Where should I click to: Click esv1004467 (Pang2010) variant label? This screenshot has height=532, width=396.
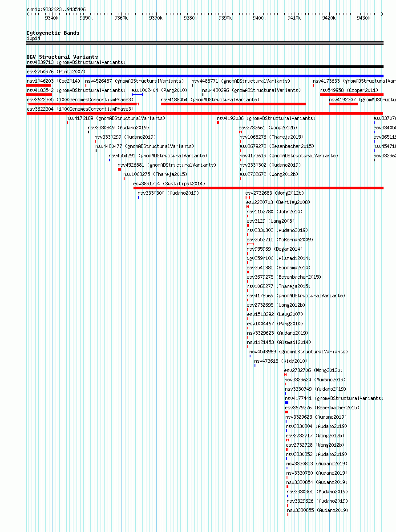pos(275,324)
